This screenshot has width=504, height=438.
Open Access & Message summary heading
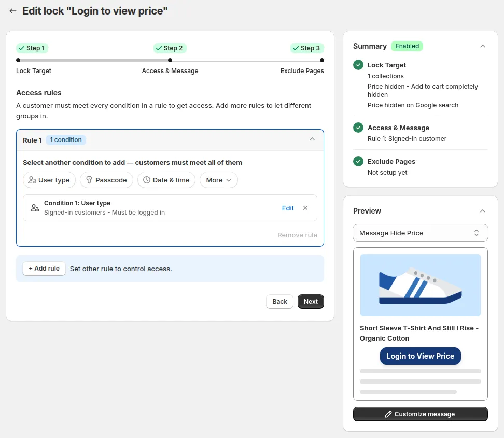(x=398, y=128)
